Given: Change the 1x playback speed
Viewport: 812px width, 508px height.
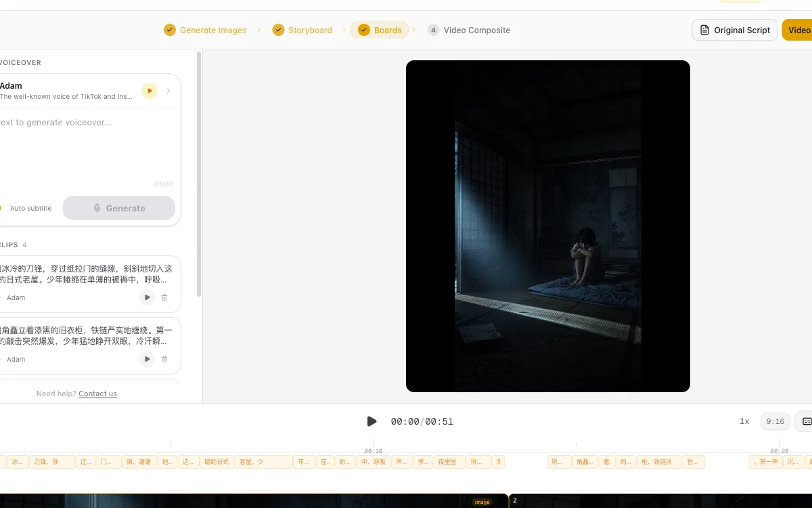Looking at the screenshot, I should tap(744, 421).
